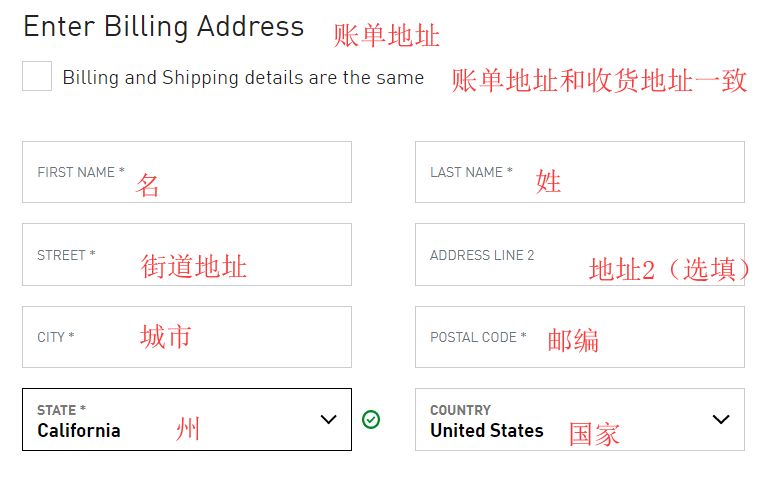Screen dimensions: 770x480
Task: Click the red 账单地址和收货地址一致 annotation
Action: coord(599,81)
